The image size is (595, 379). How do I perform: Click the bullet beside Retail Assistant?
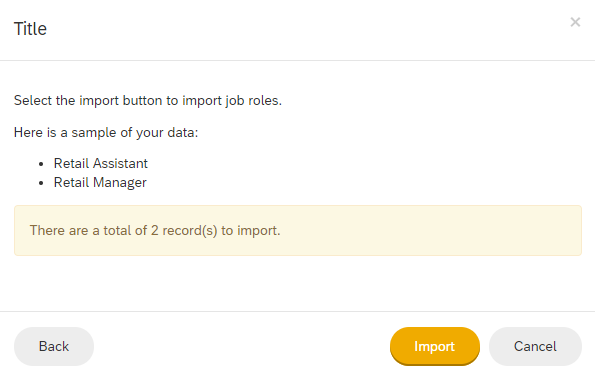(41, 164)
